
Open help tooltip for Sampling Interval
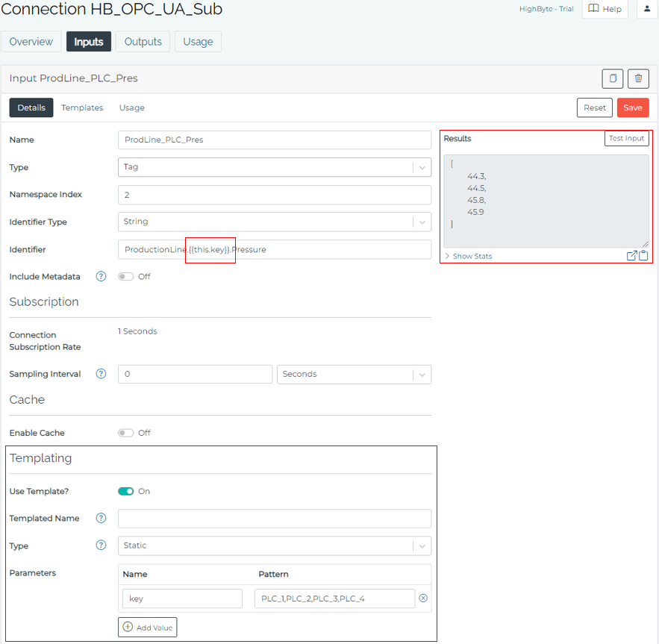coord(101,373)
